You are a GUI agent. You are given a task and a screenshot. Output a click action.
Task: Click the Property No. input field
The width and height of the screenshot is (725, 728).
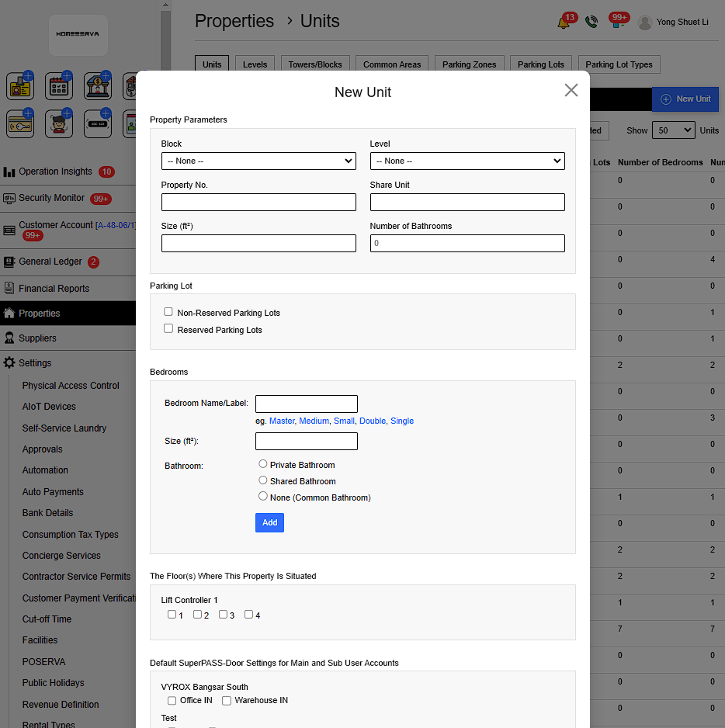point(258,202)
